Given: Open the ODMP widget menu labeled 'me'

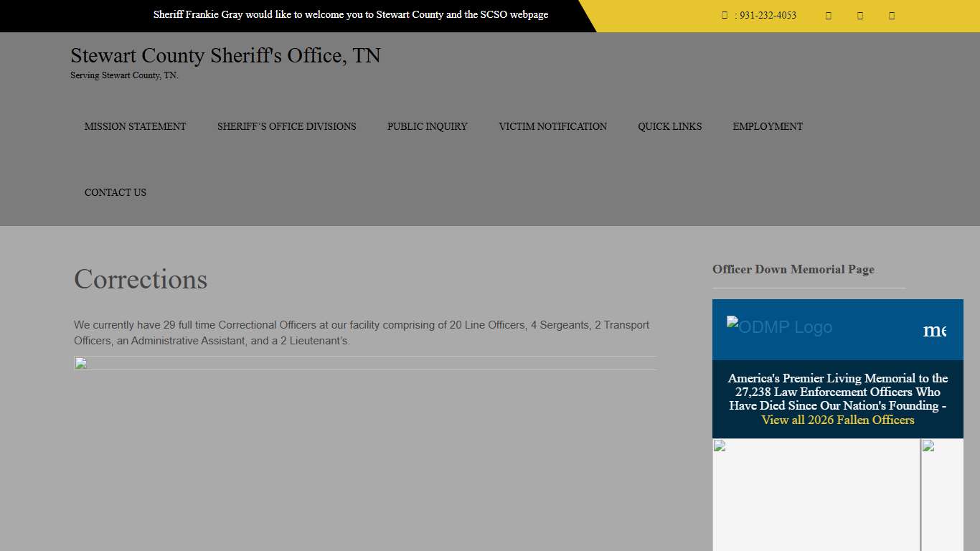Looking at the screenshot, I should (936, 329).
